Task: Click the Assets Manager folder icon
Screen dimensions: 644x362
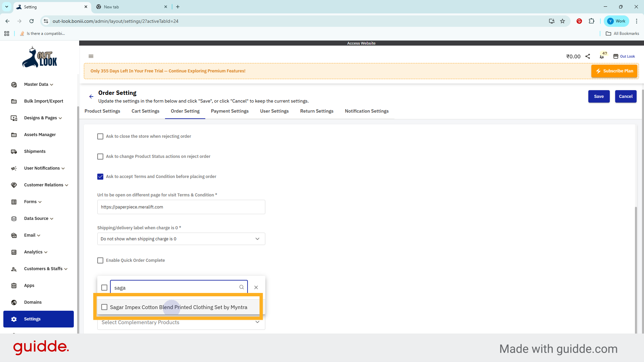Action: tap(14, 135)
